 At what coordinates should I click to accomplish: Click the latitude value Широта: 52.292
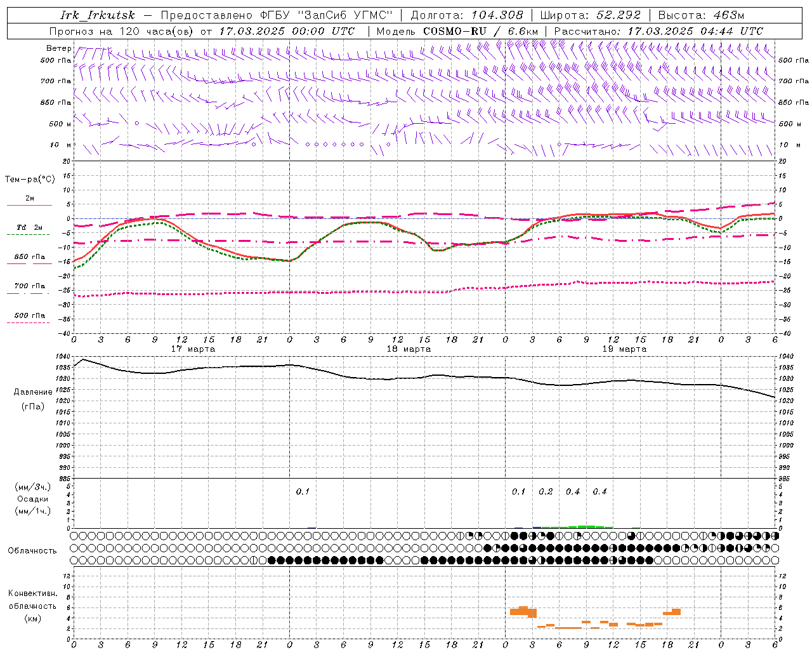tap(591, 15)
